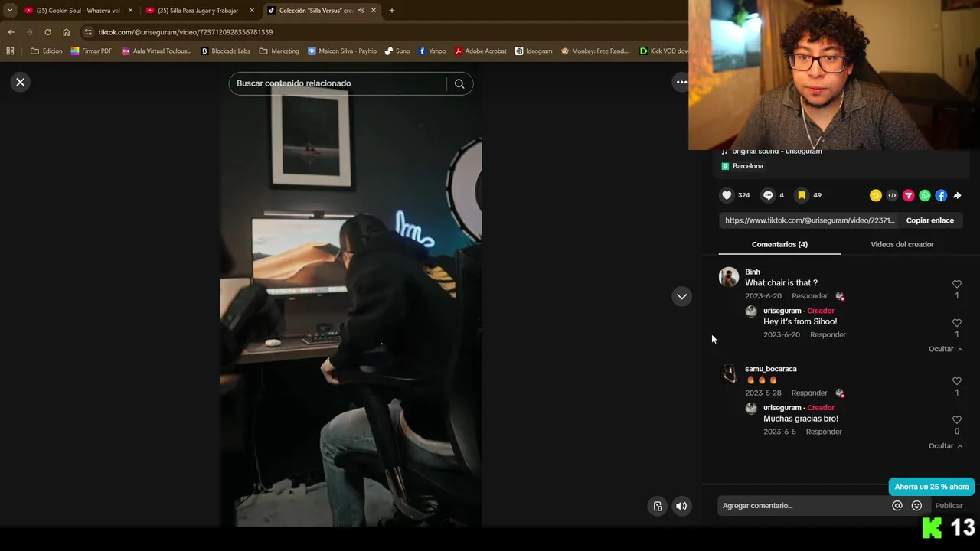
Task: Click the address bar URL
Action: pos(185,32)
